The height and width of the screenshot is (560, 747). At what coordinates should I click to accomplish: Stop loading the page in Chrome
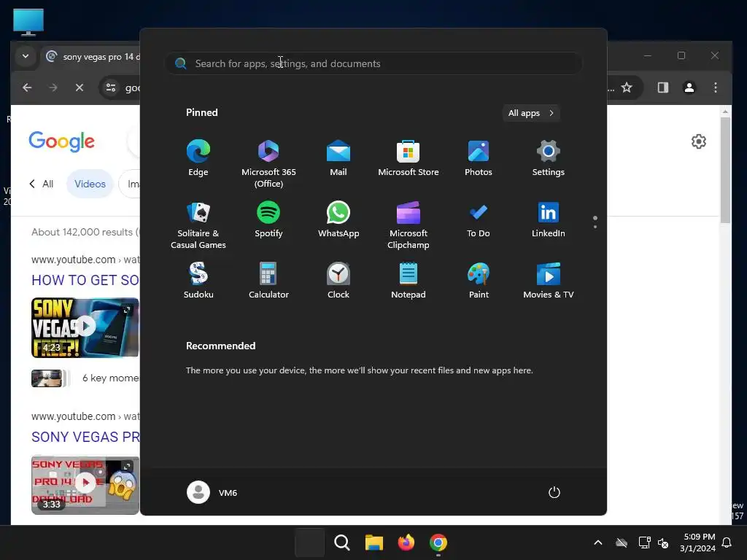[x=80, y=87]
